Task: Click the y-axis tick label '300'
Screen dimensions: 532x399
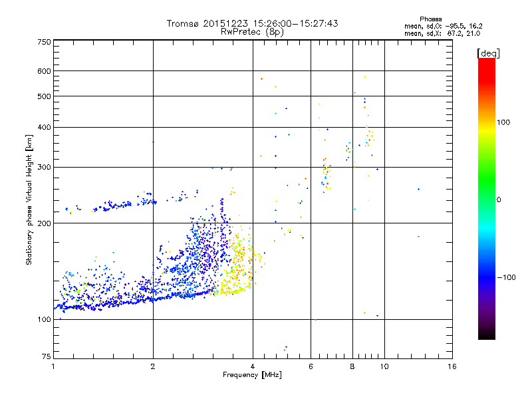Action: [x=44, y=168]
